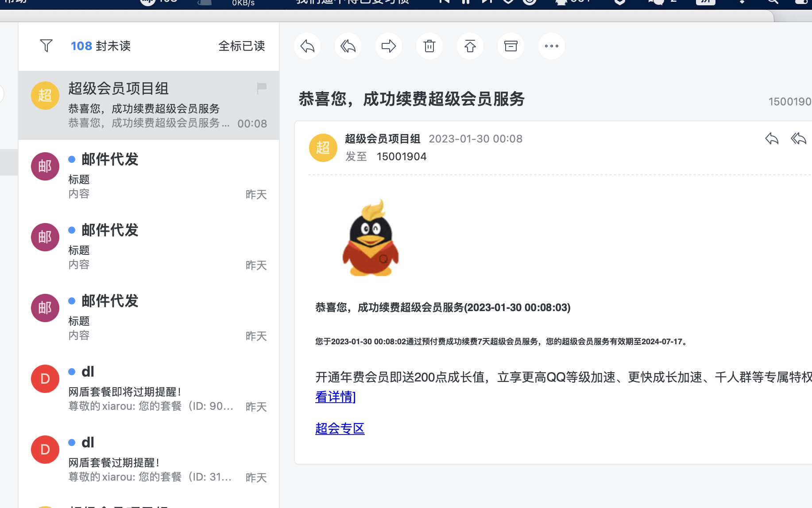Click the 00:08 time on the first list email
Viewport: 812px width, 508px height.
click(252, 123)
